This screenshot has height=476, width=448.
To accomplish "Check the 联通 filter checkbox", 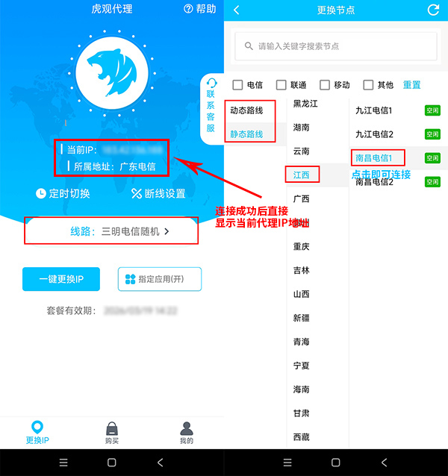I will click(x=281, y=85).
